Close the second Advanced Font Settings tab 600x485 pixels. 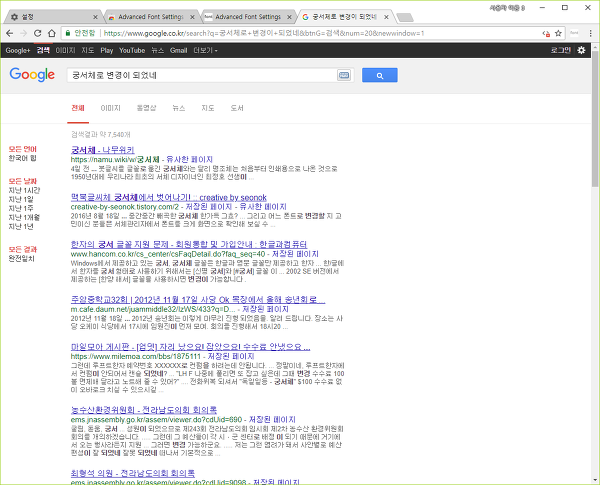coord(289,17)
